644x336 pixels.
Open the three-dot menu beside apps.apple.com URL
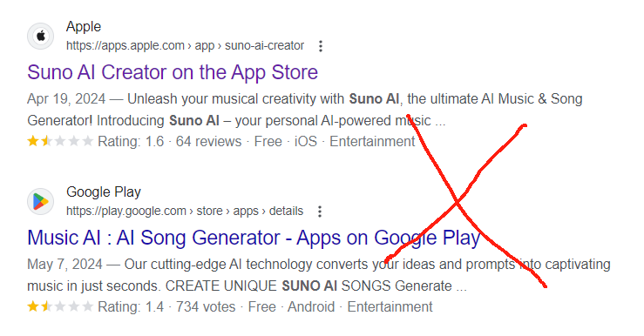[x=321, y=46]
